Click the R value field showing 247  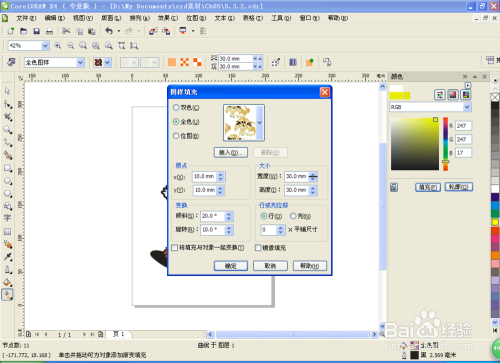point(463,126)
